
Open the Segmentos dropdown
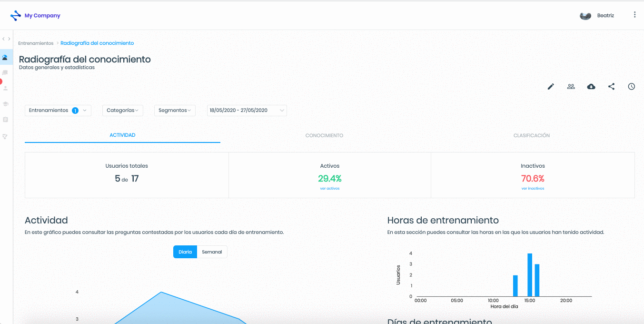click(x=175, y=111)
